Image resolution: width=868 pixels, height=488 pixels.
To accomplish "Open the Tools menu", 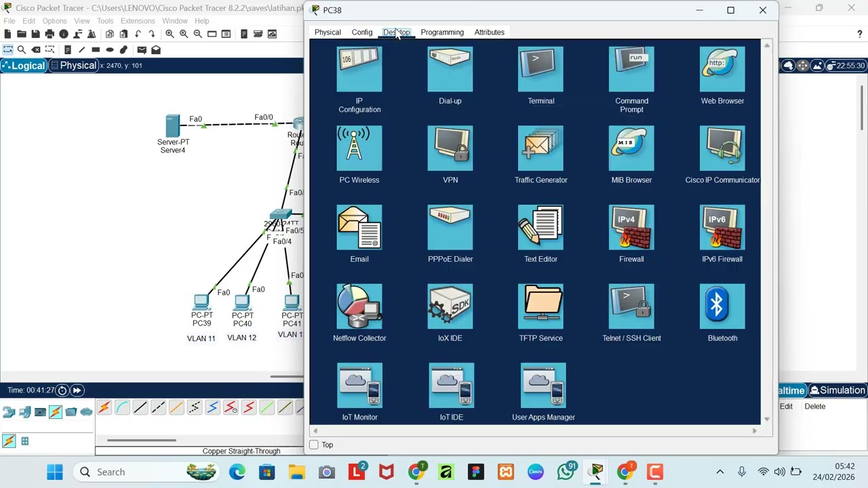I will (x=105, y=21).
